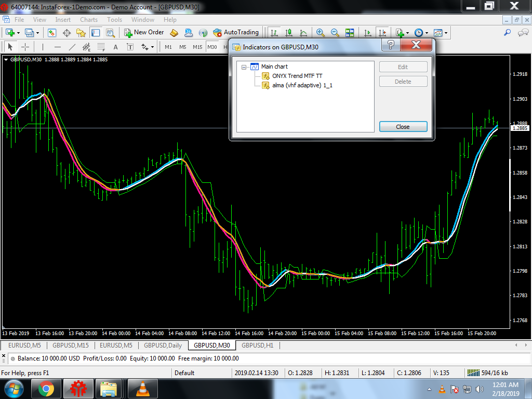Switch timeframe to M15
The width and height of the screenshot is (532, 399).
pos(197,47)
